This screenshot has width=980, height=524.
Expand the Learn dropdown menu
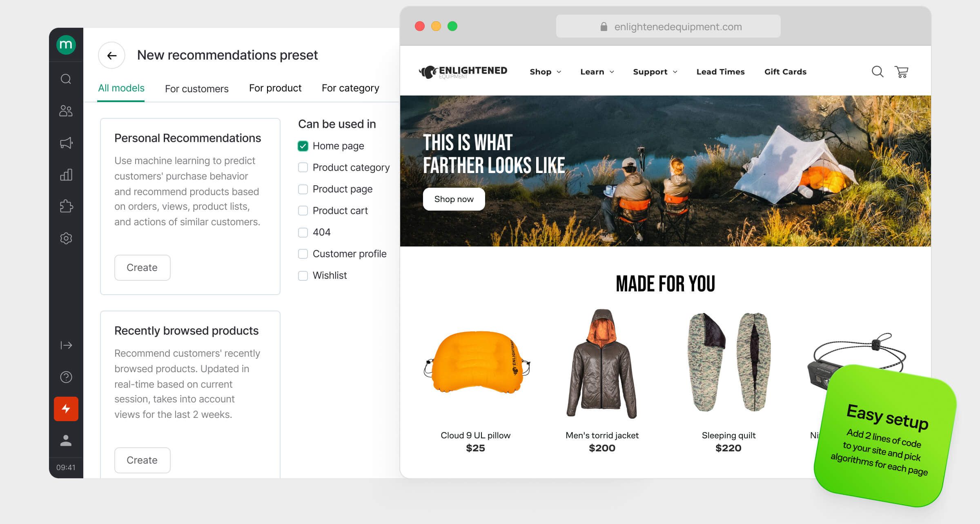pyautogui.click(x=597, y=72)
